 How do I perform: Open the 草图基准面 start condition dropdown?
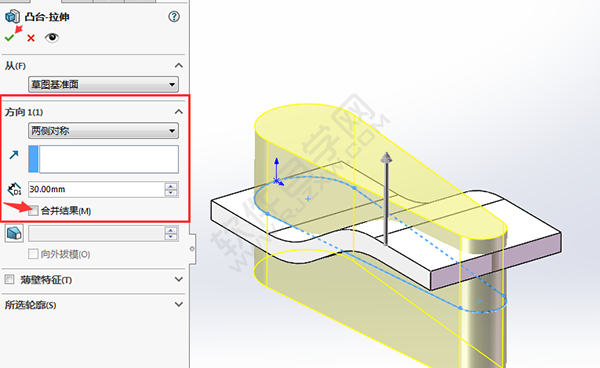(x=103, y=84)
